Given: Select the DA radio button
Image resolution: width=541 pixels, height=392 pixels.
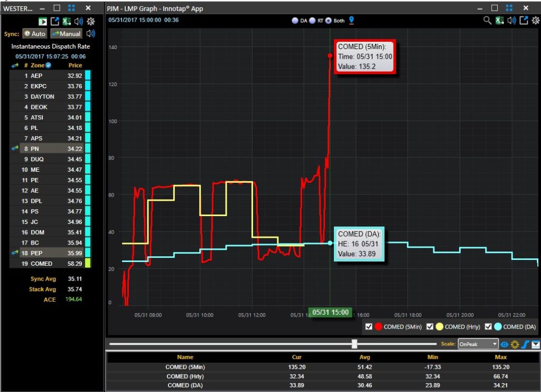Looking at the screenshot, I should tap(295, 21).
